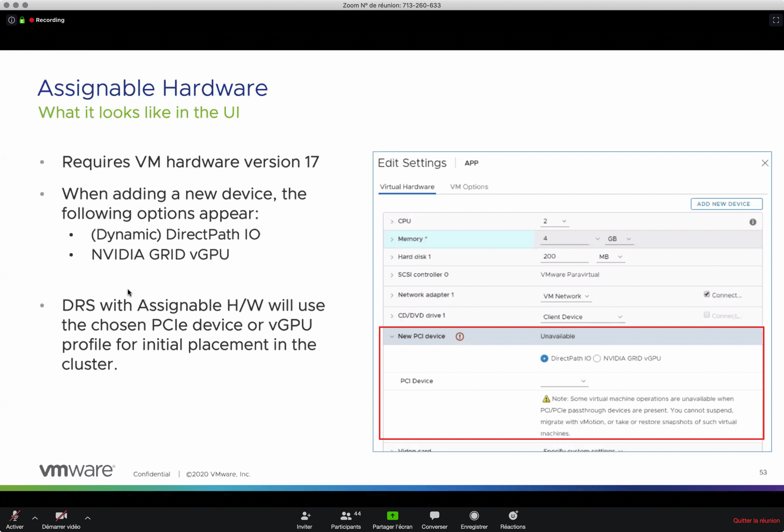Select the Virtual Hardware tab

point(407,187)
